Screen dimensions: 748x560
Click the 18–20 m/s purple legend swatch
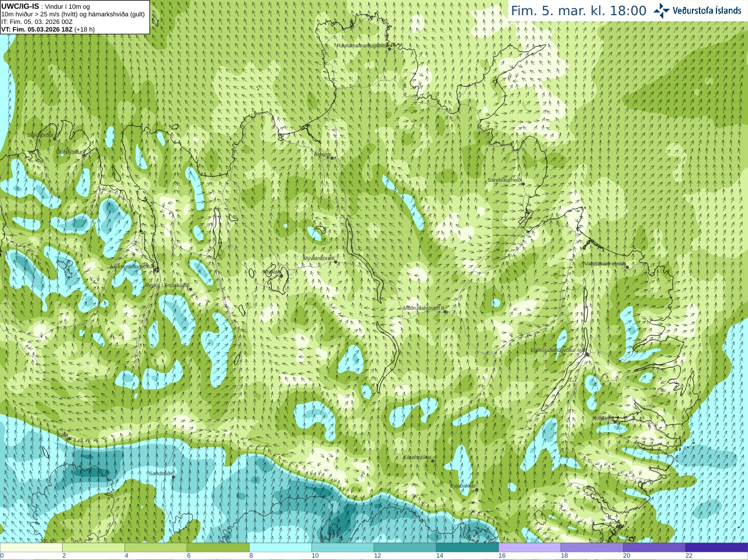point(592,548)
